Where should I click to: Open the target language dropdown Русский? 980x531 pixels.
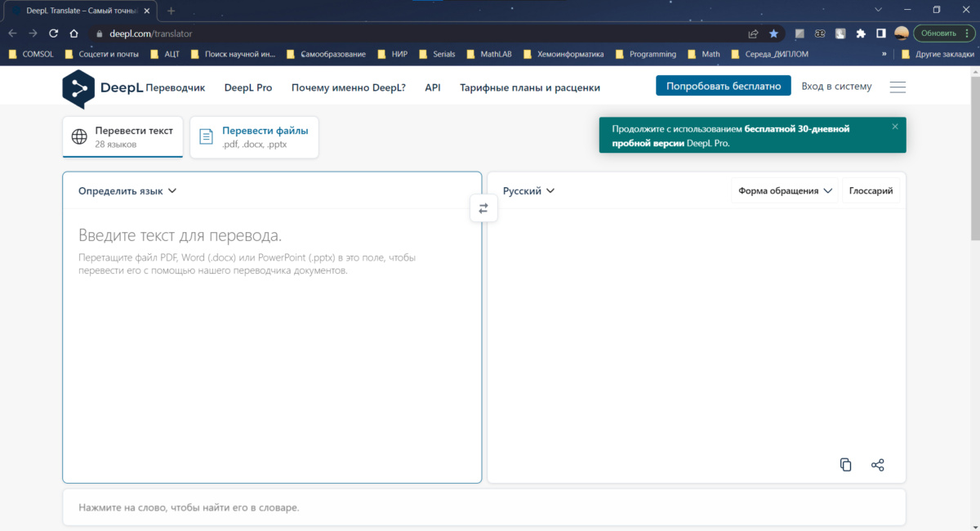pyautogui.click(x=528, y=191)
